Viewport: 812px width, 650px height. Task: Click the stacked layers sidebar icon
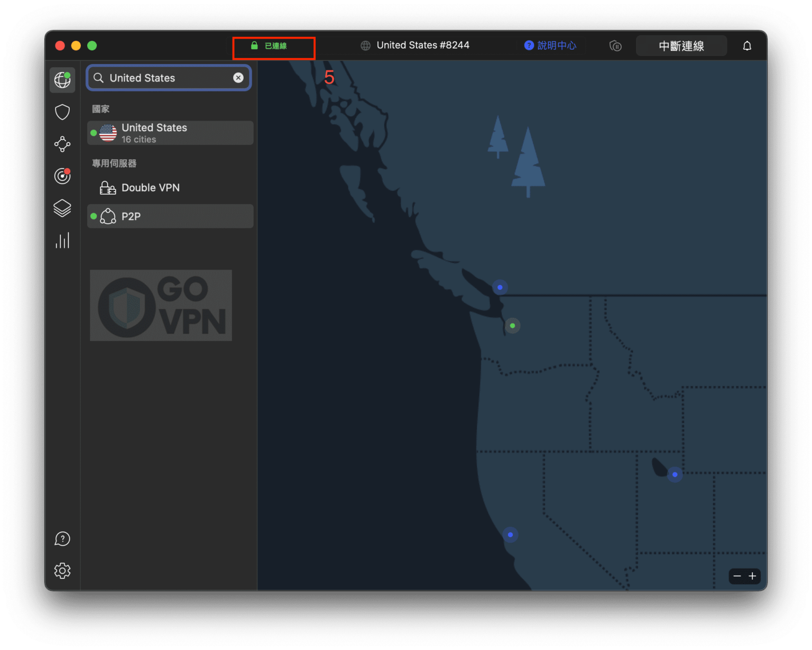pyautogui.click(x=62, y=208)
